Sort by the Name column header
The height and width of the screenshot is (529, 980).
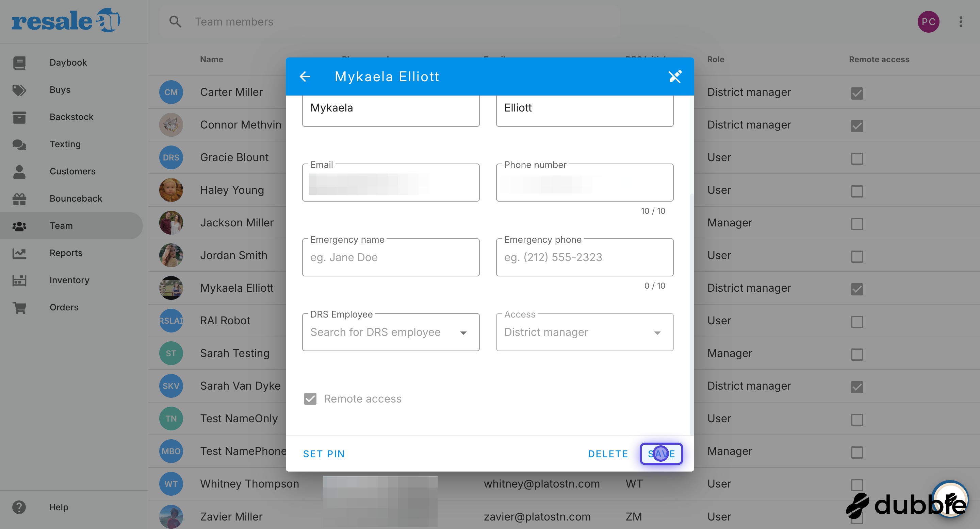212,59
